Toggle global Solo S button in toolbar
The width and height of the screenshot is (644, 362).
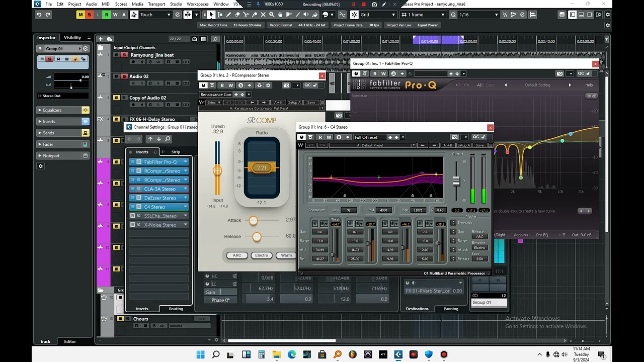point(90,15)
